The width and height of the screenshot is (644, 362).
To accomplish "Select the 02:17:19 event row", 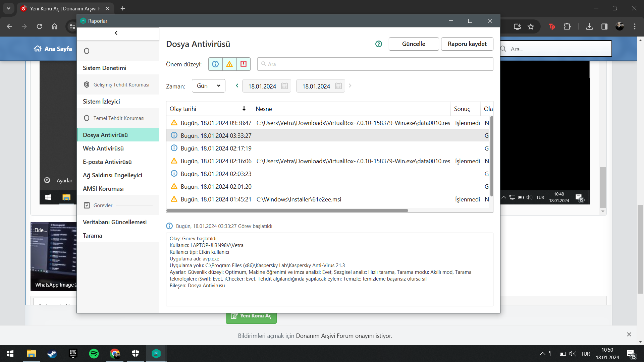I will click(x=328, y=148).
